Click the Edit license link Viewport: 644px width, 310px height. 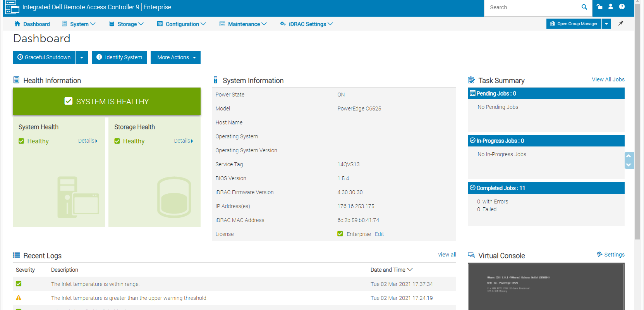(379, 234)
